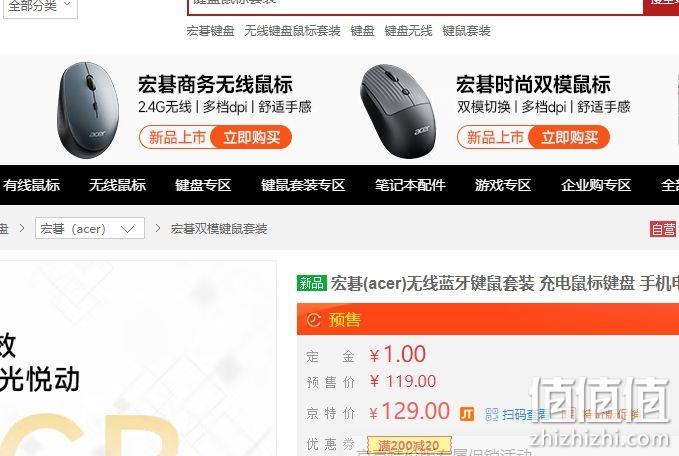Open the 有线鼠标 menu item
Screen dimensions: 679x456
coord(32,185)
